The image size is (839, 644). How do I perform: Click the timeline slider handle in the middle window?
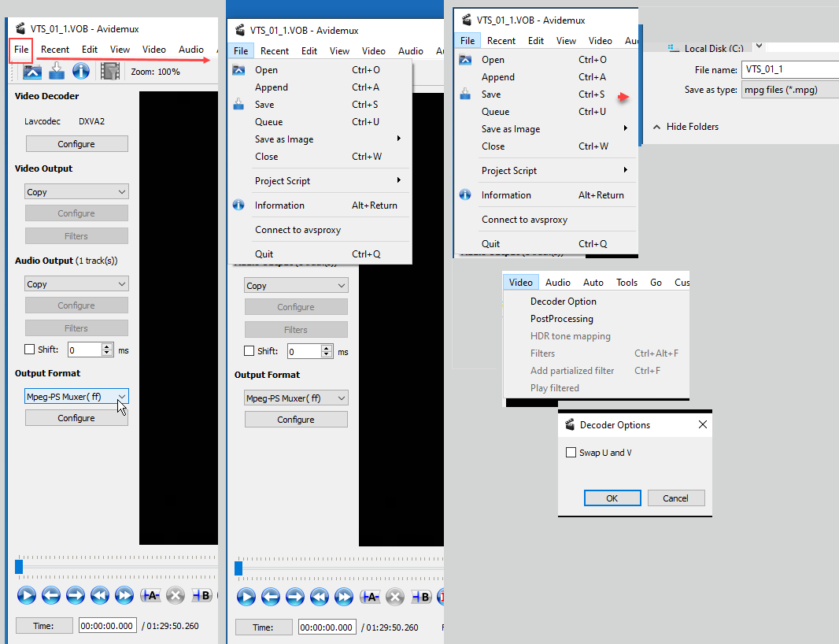[x=238, y=568]
